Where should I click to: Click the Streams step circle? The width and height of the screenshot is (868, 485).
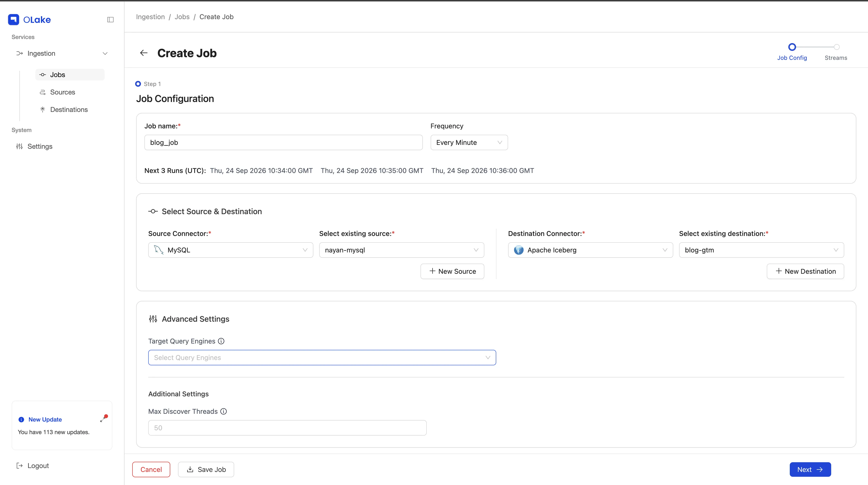tap(836, 47)
